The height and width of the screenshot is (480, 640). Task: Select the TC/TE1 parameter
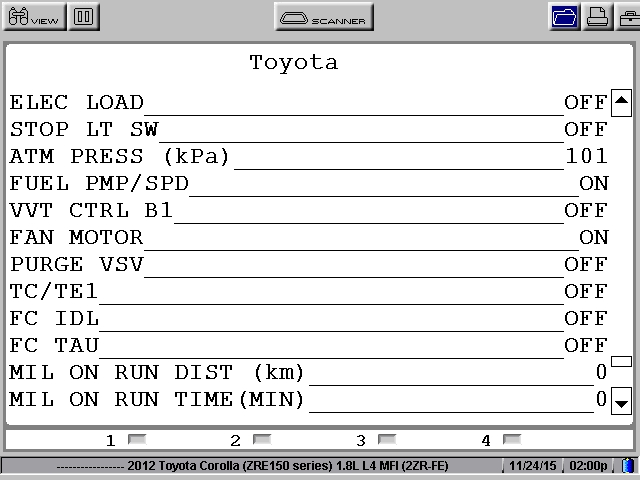point(309,291)
